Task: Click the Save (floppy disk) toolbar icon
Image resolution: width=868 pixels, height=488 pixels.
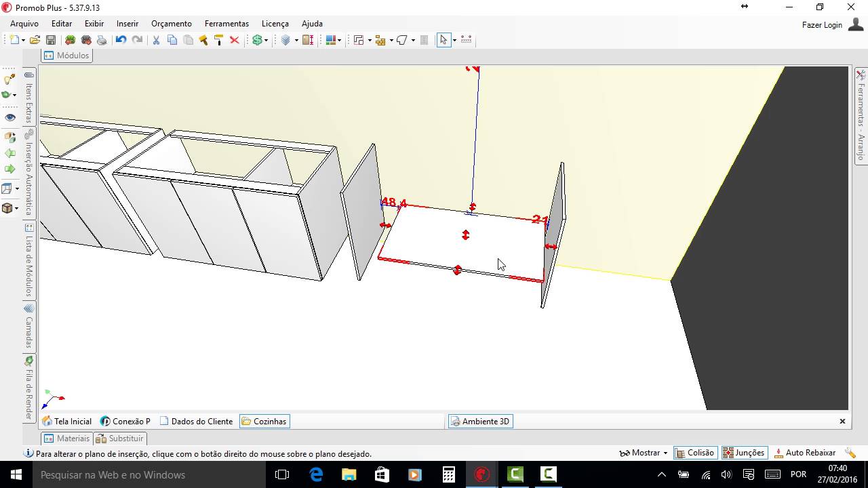Action: point(51,40)
